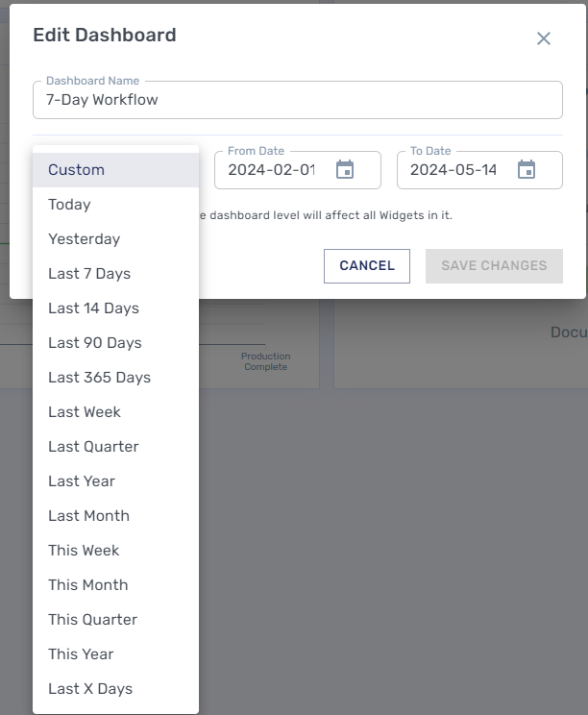The height and width of the screenshot is (715, 588).
Task: Pick Last Month from the list
Action: (x=88, y=516)
